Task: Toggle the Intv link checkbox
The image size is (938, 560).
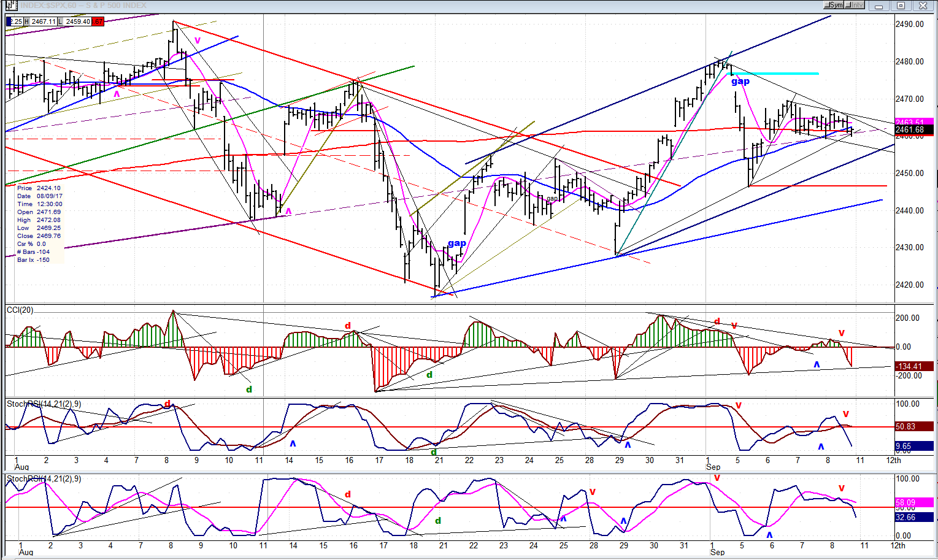Action: click(x=855, y=6)
